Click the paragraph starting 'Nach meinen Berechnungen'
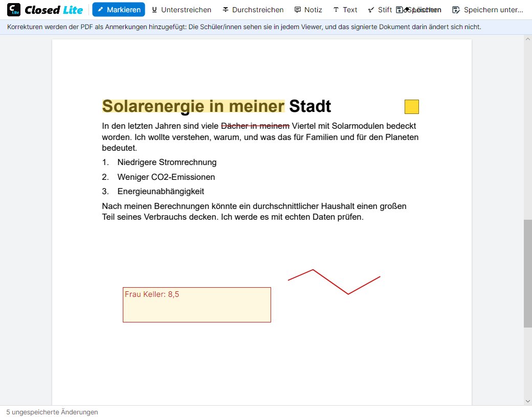532x419 pixels. pyautogui.click(x=254, y=212)
